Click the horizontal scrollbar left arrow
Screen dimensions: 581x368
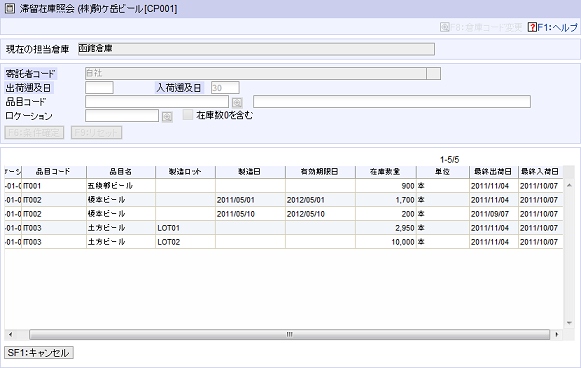[10, 335]
